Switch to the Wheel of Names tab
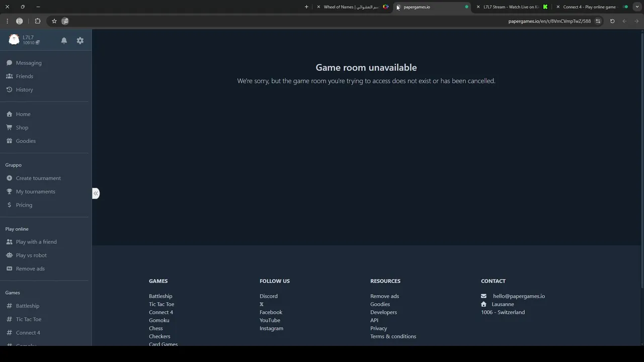This screenshot has height=362, width=644. 352,7
